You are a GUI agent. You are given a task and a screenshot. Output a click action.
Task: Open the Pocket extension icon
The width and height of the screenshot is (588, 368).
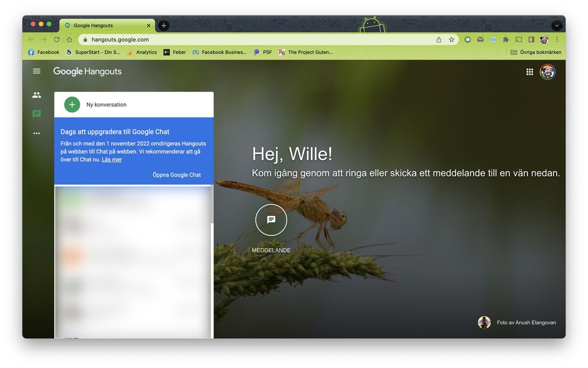pyautogui.click(x=467, y=40)
